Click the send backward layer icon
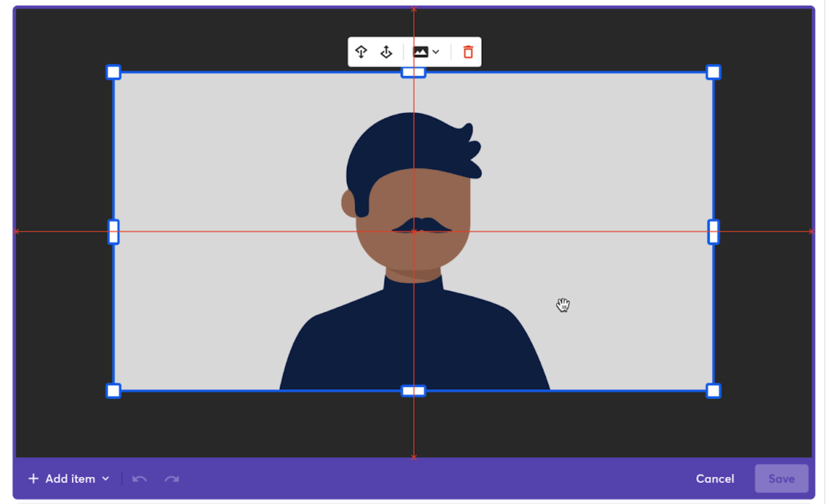Screen dimensions: 826x504 [x=361, y=52]
